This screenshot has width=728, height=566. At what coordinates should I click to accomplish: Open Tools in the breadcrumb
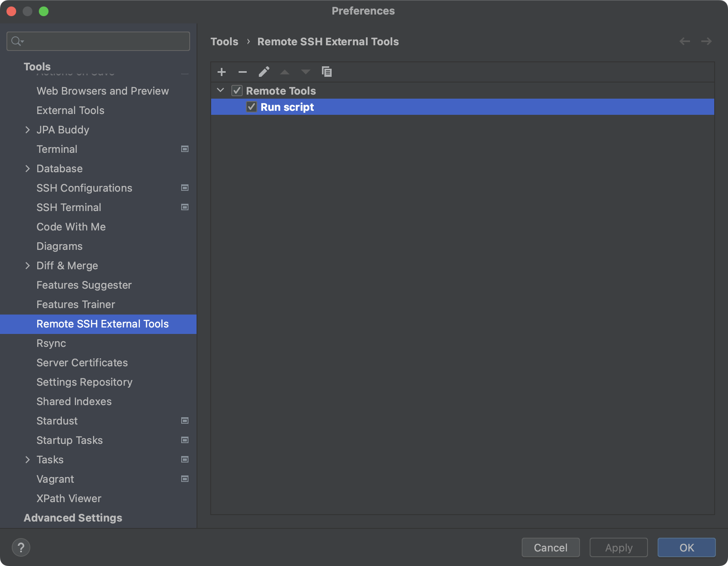[x=225, y=41]
